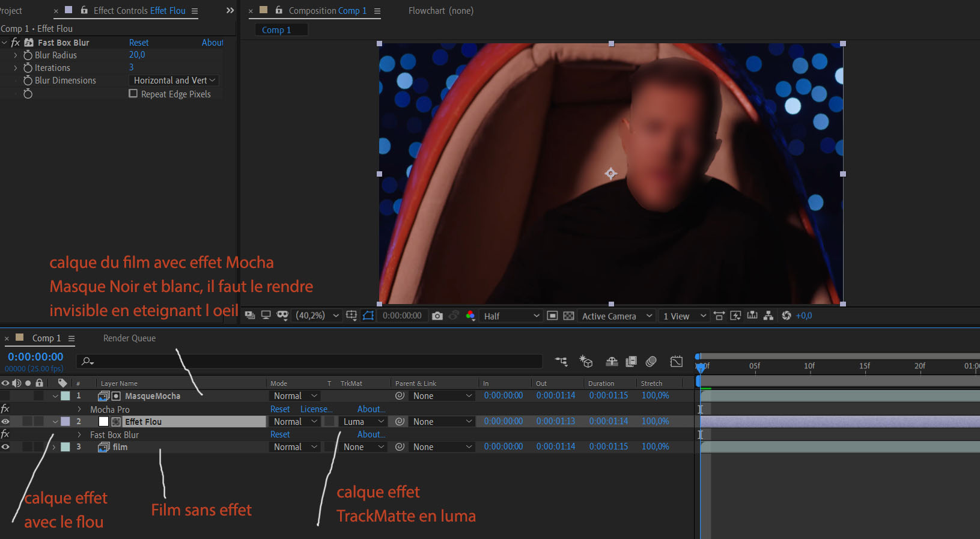Take a snapshot with the camera icon

(437, 315)
